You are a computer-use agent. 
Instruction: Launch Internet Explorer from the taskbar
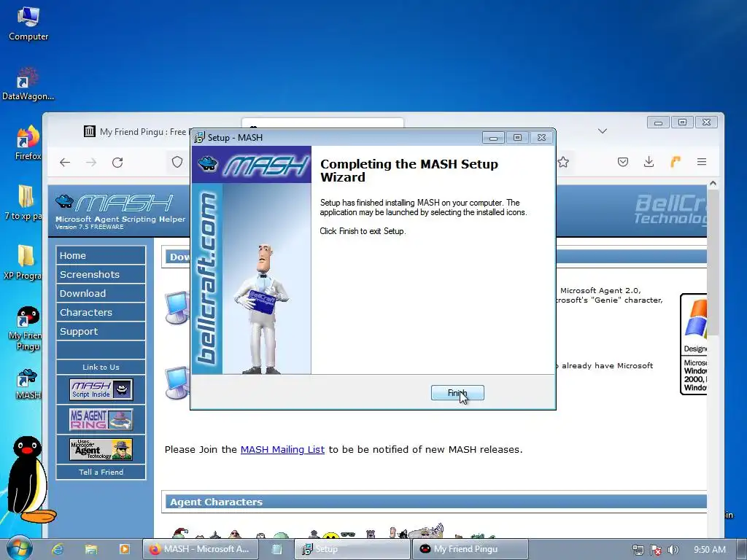click(58, 549)
